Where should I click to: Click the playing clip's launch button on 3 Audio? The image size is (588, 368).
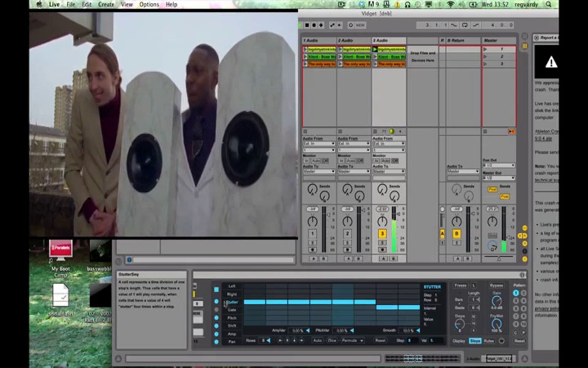tap(375, 50)
